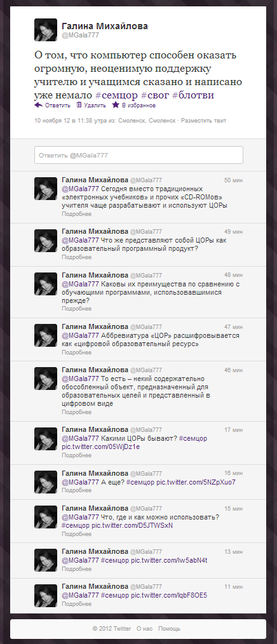Click the trash icon to delete tweet
The height and width of the screenshot is (644, 277).
[x=79, y=105]
